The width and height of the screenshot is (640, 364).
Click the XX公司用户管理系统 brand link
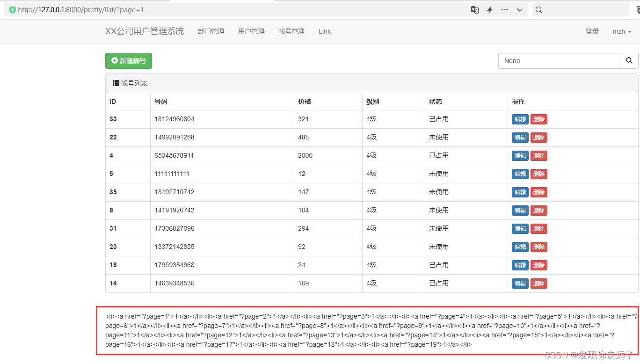(x=145, y=31)
